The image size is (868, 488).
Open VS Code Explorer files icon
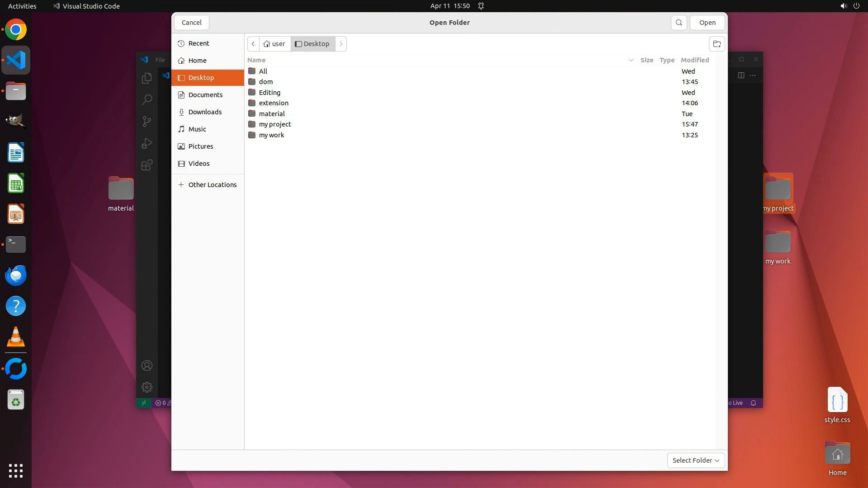click(x=147, y=78)
